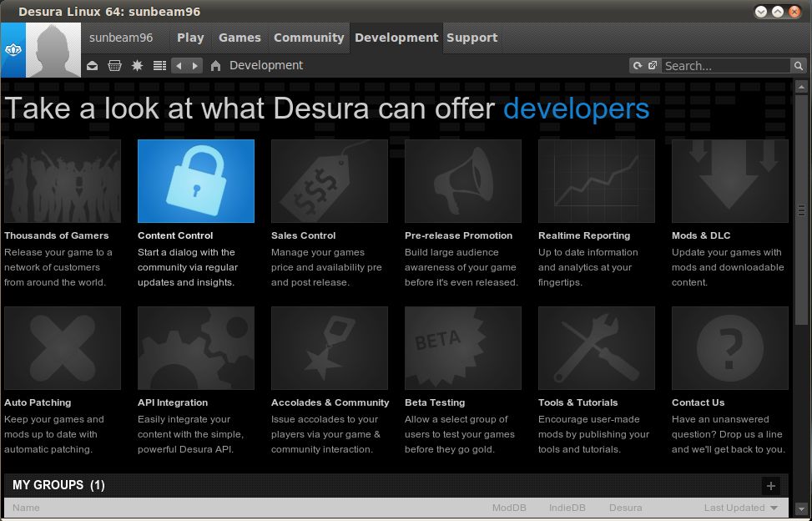Click the Auto Patching heading

coord(38,402)
